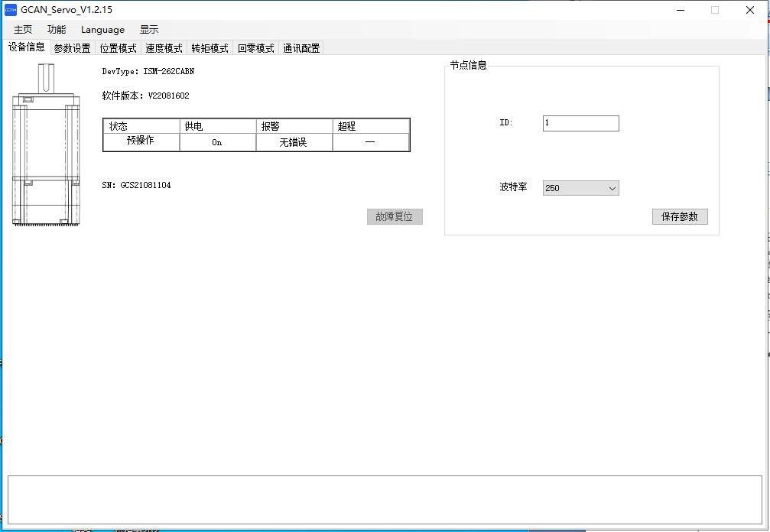Viewport: 770px width, 532px height.
Task: Open the 主页 menu
Action: [x=23, y=30]
